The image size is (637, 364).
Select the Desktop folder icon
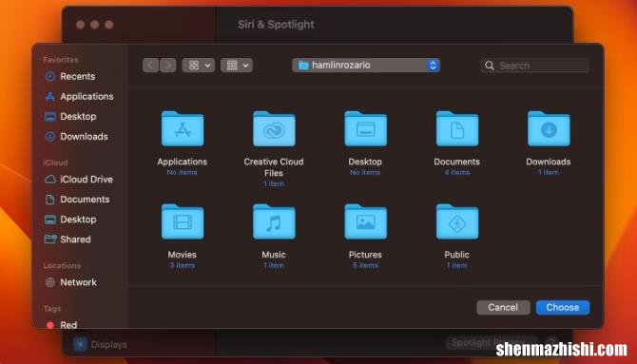tap(366, 128)
